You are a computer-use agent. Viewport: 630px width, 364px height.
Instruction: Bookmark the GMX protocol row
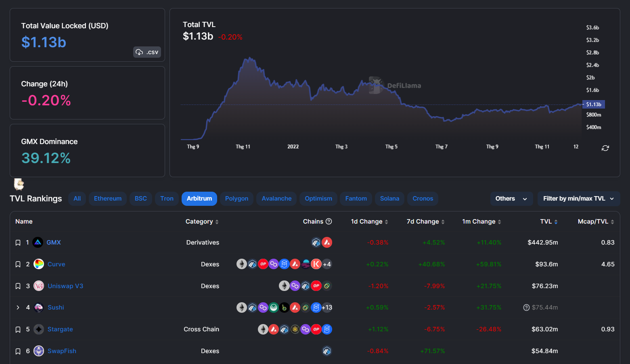pyautogui.click(x=18, y=243)
